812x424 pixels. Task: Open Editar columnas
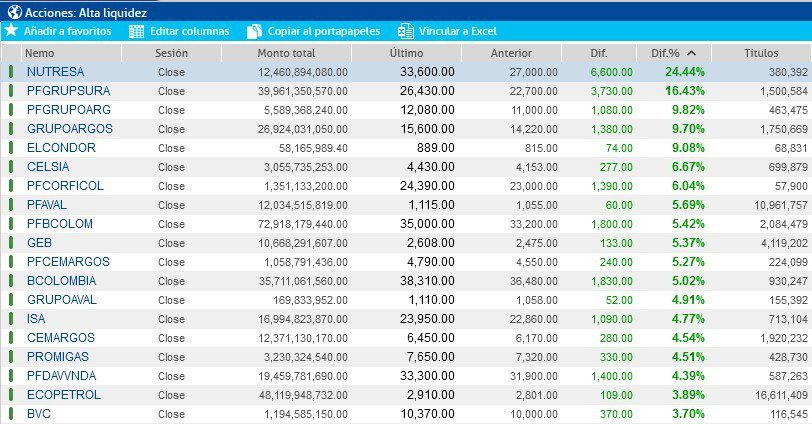190,31
